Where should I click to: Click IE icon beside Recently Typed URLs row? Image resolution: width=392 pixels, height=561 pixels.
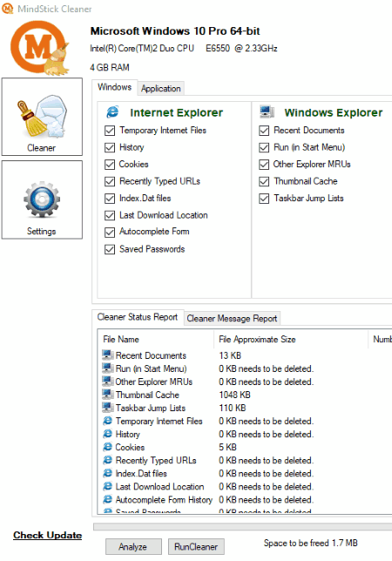pos(108,460)
